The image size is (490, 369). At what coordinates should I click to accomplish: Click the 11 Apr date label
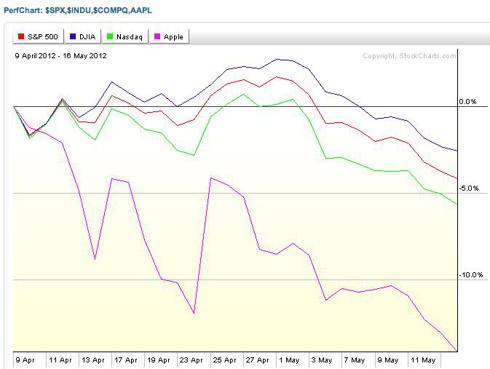(x=60, y=360)
